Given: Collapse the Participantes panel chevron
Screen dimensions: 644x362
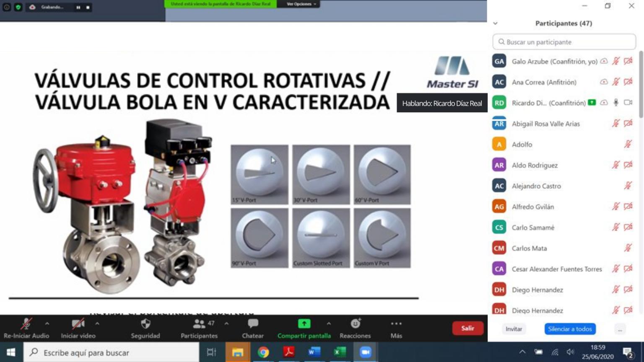Looking at the screenshot, I should [495, 23].
